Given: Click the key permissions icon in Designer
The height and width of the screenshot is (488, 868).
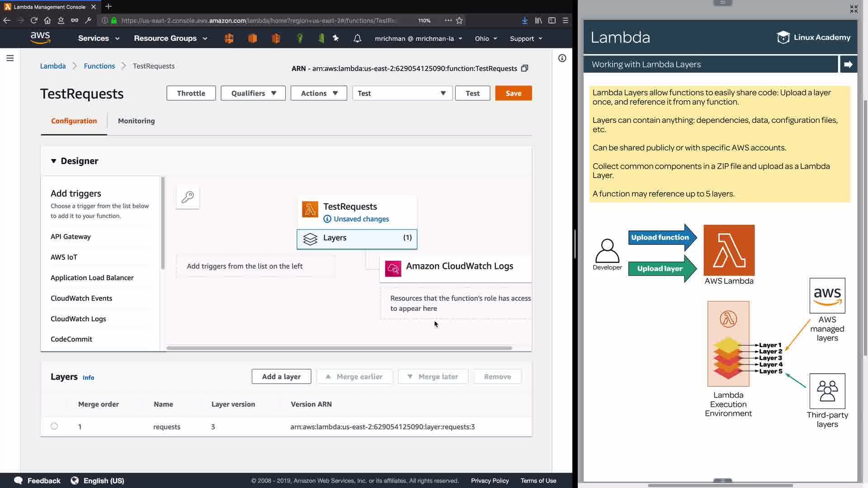Looking at the screenshot, I should (x=188, y=197).
